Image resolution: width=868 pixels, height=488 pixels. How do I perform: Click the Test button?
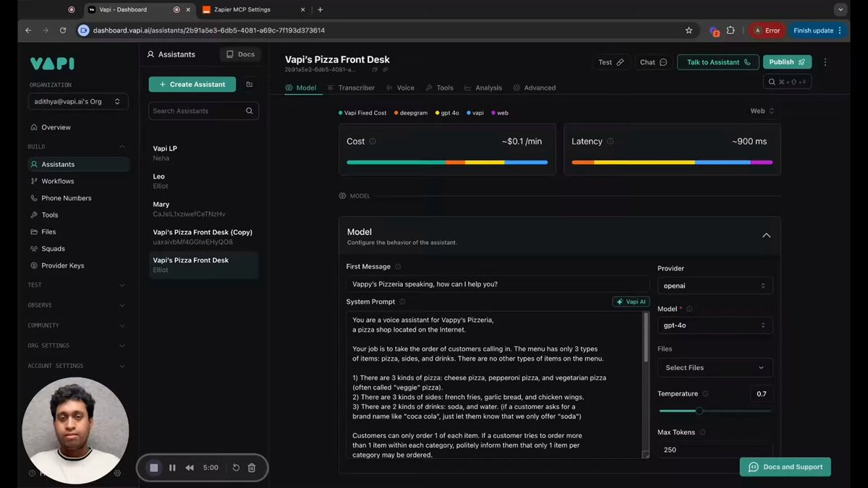[611, 62]
